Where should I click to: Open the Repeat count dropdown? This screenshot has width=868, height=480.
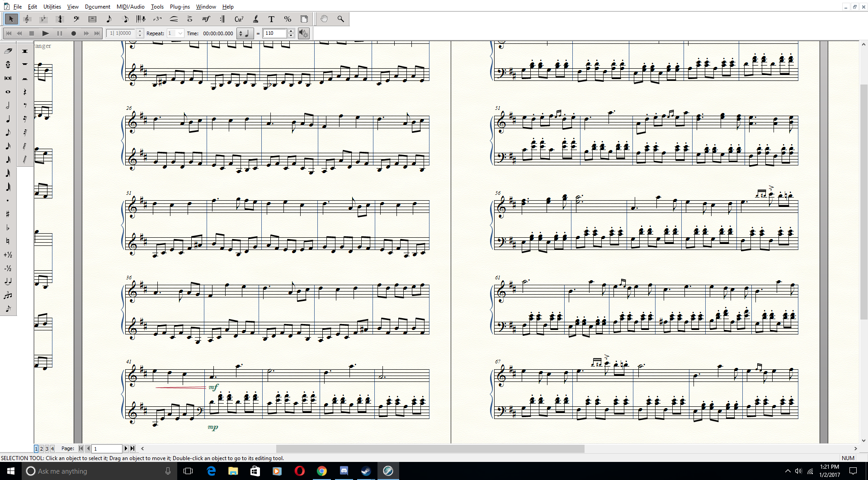180,33
